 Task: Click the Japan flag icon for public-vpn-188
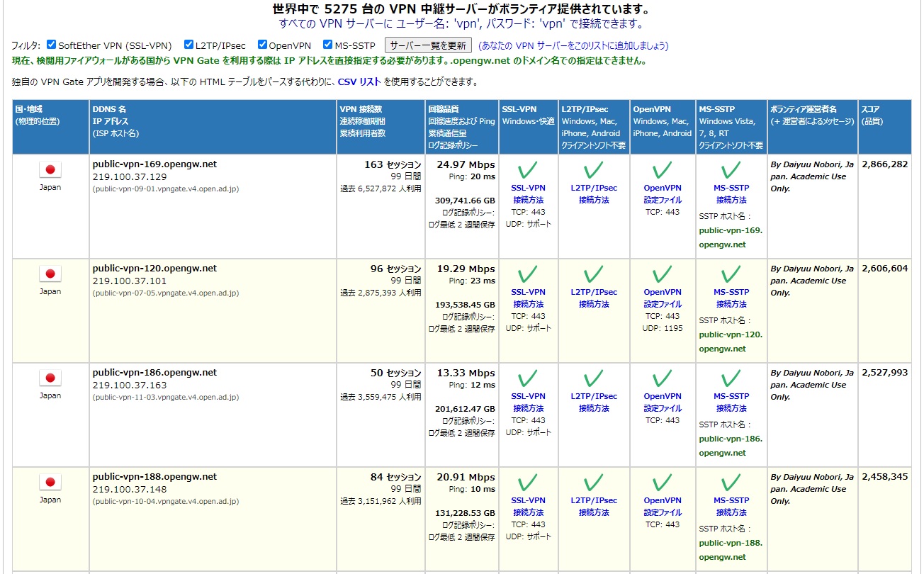tap(50, 482)
